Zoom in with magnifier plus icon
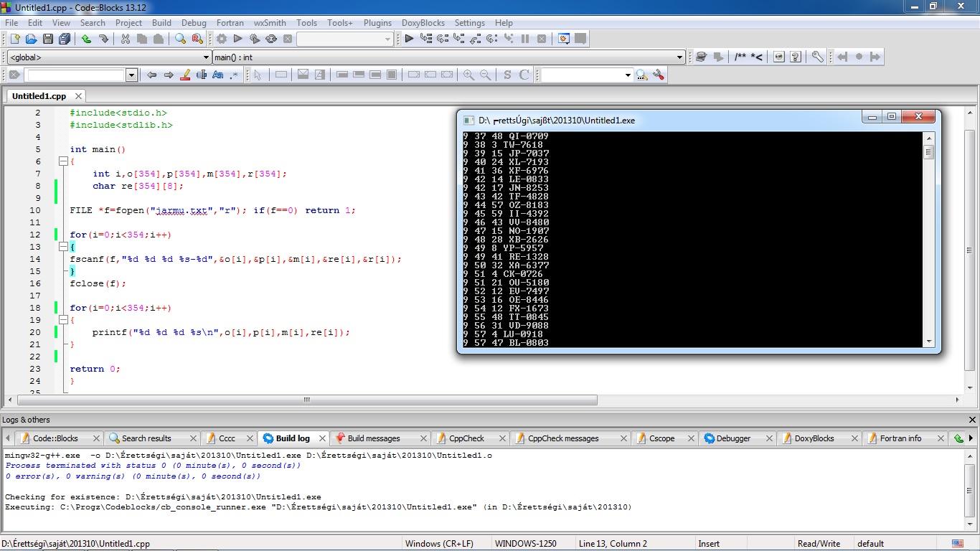This screenshot has height=551, width=980. pyautogui.click(x=468, y=75)
